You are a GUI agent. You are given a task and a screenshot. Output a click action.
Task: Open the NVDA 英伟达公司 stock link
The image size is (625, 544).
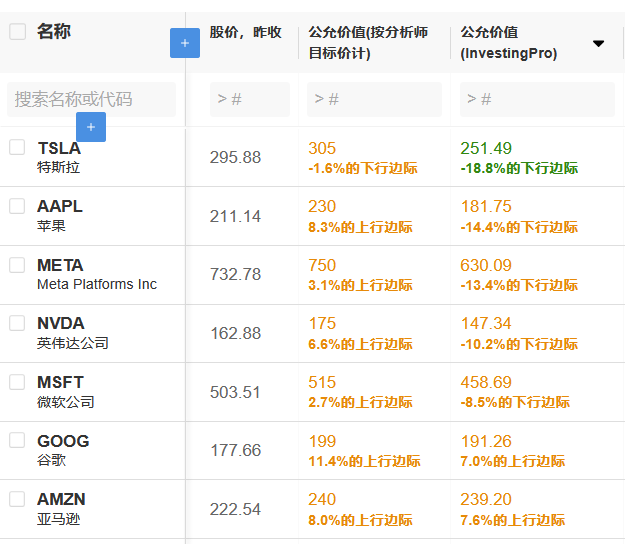coord(73,333)
